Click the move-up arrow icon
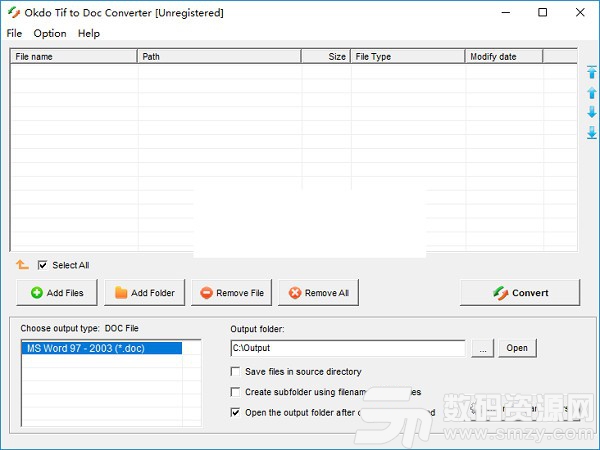This screenshot has height=450, width=600. (x=592, y=93)
